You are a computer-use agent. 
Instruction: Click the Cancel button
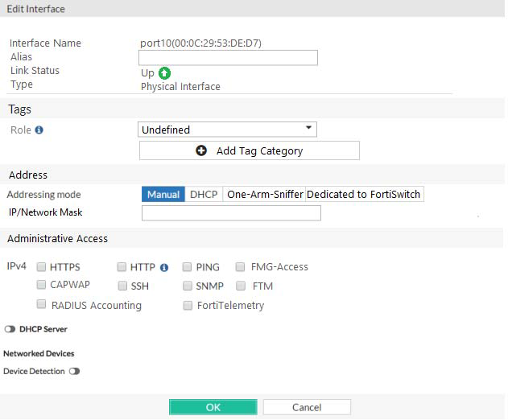tap(307, 407)
